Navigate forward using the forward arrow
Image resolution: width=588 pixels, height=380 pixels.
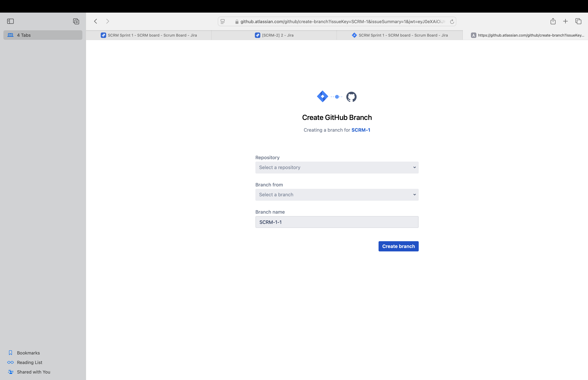click(108, 21)
